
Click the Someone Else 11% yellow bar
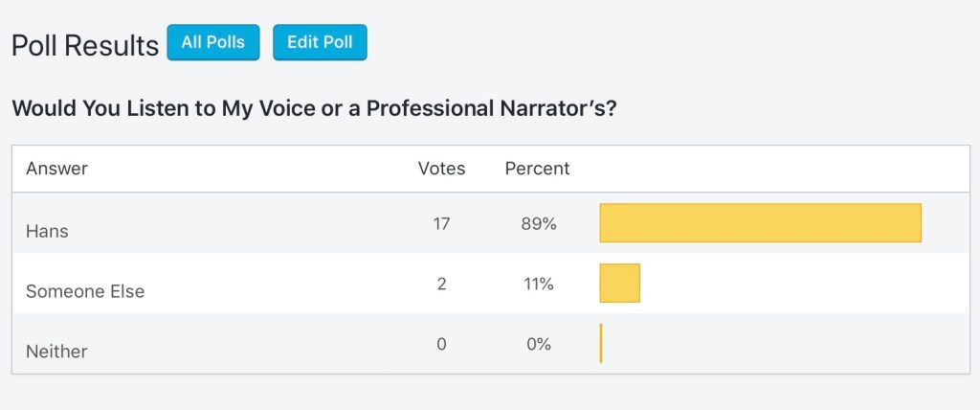point(619,284)
